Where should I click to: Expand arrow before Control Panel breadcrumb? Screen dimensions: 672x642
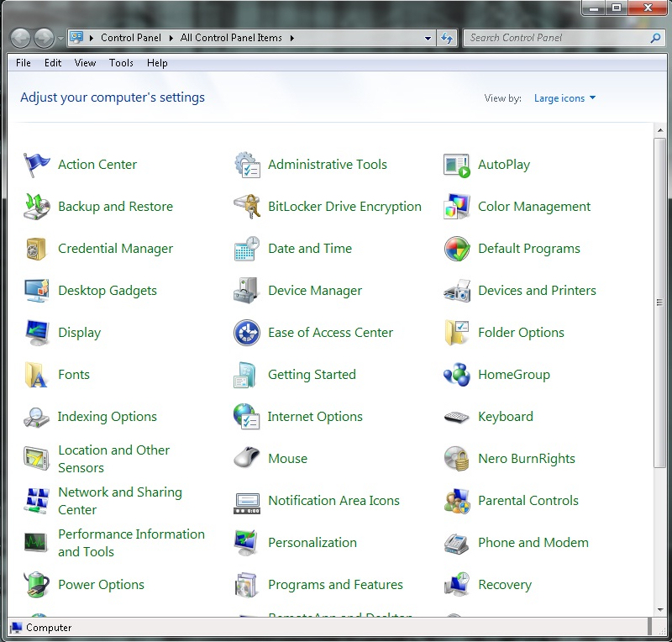pos(92,38)
